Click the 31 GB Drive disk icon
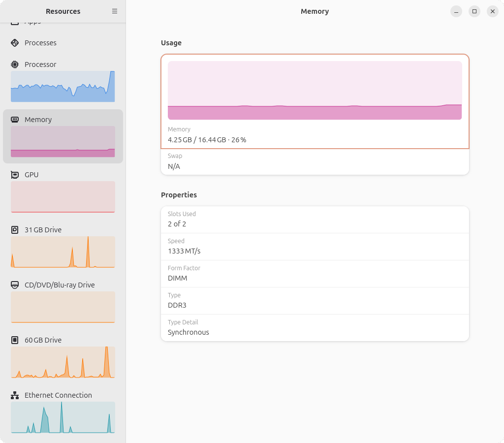The height and width of the screenshot is (443, 504). click(x=15, y=230)
